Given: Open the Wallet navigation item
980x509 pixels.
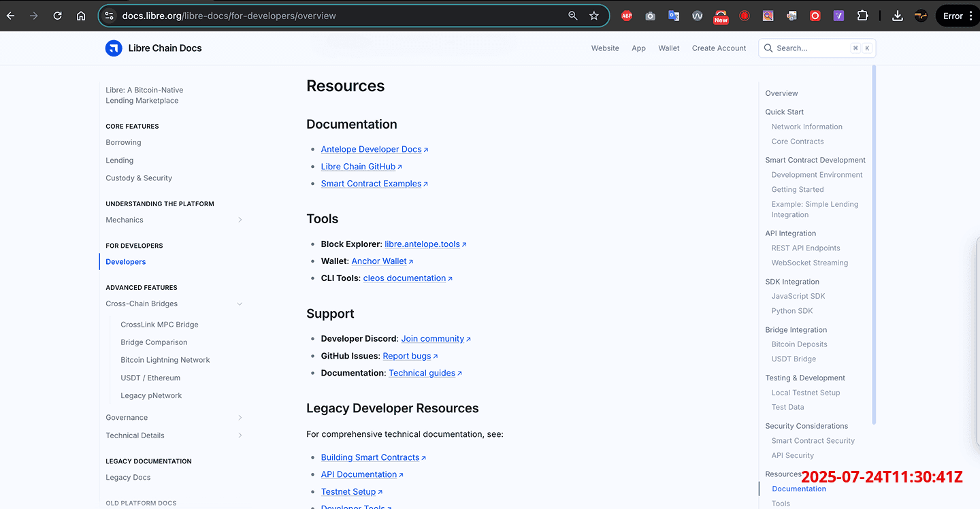Looking at the screenshot, I should 668,48.
